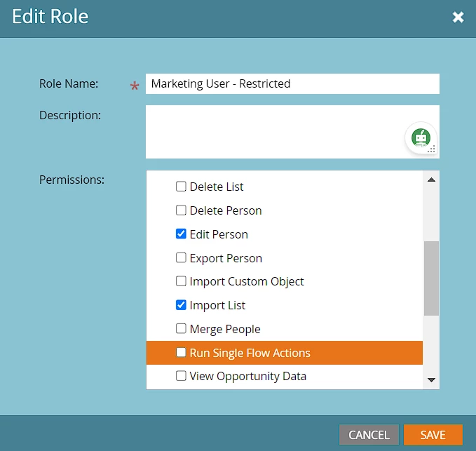Click the permissions list scrollbar thumb
476x451 pixels.
pyautogui.click(x=431, y=278)
